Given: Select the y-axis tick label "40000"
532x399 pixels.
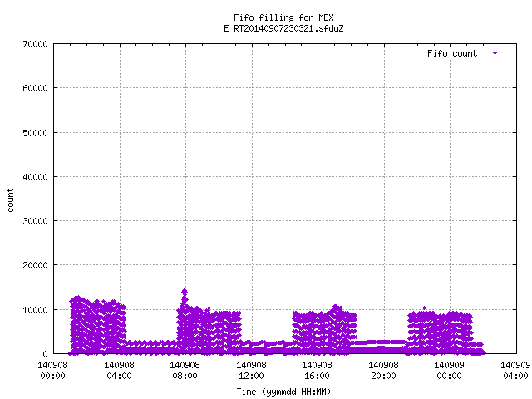Looking at the screenshot, I should coord(35,177).
